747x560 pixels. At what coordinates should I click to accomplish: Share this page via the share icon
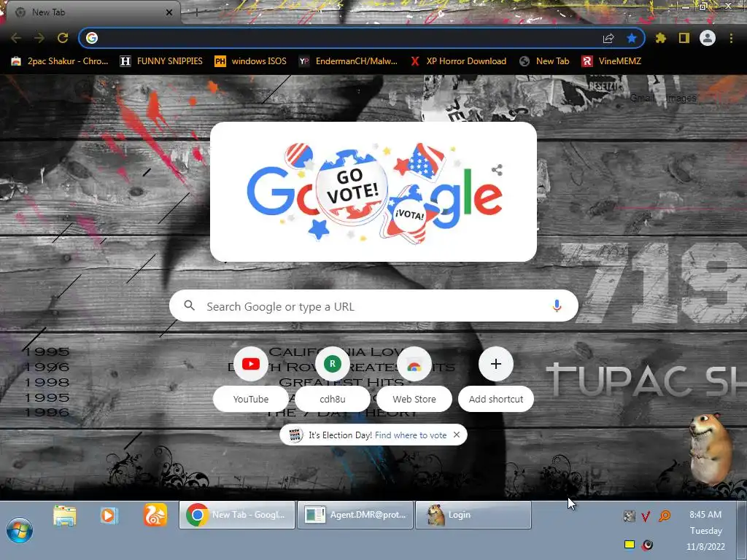[x=608, y=38]
